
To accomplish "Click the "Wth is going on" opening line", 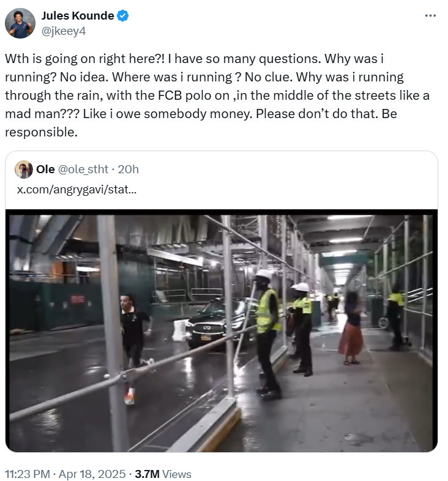I will point(43,59).
